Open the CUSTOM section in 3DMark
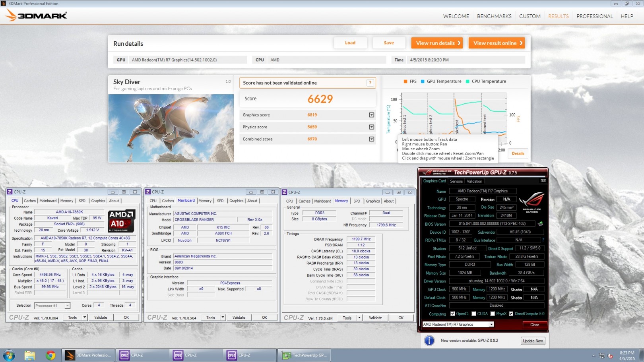Viewport: 644px width, 362px height. tap(530, 16)
